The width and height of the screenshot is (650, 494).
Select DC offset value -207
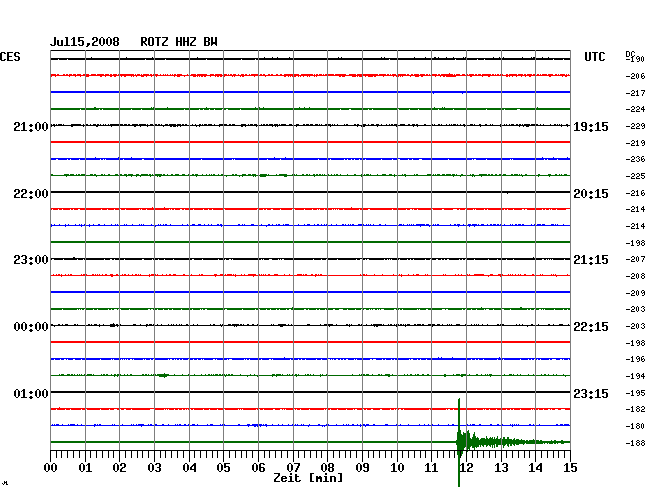coord(635,259)
